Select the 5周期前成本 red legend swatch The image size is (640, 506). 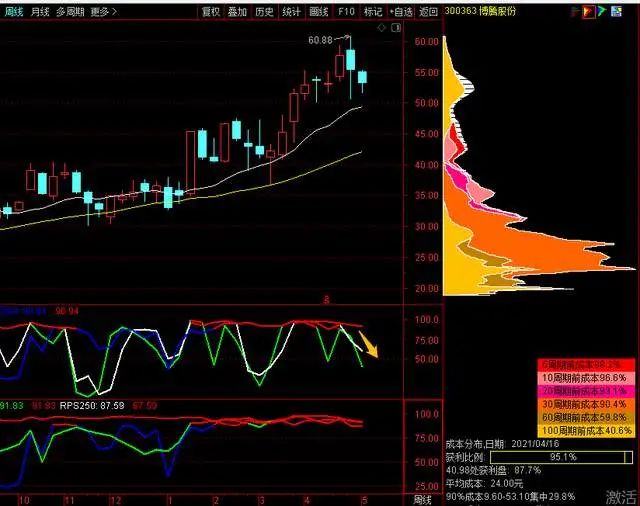point(586,364)
